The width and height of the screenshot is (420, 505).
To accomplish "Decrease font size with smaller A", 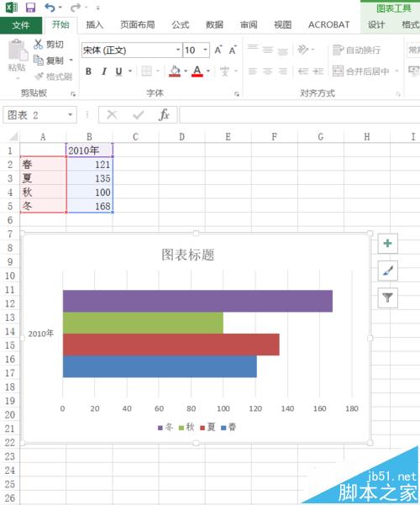I will tap(233, 50).
